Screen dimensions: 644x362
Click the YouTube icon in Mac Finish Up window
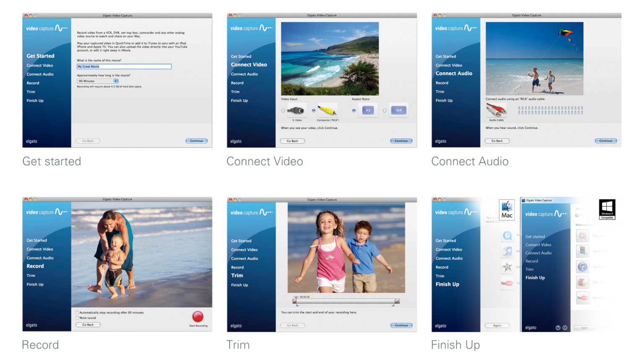tap(506, 283)
